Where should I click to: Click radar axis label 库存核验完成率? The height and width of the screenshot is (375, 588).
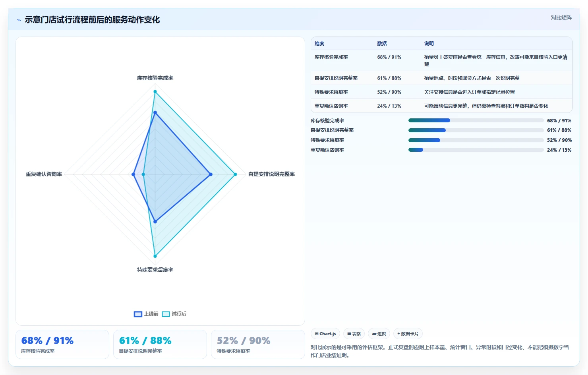[155, 78]
